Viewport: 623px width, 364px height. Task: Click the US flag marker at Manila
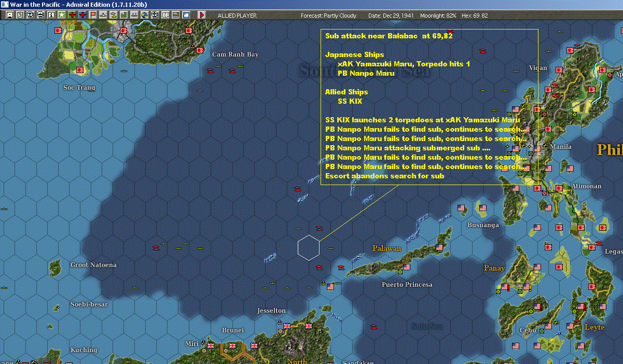[537, 148]
